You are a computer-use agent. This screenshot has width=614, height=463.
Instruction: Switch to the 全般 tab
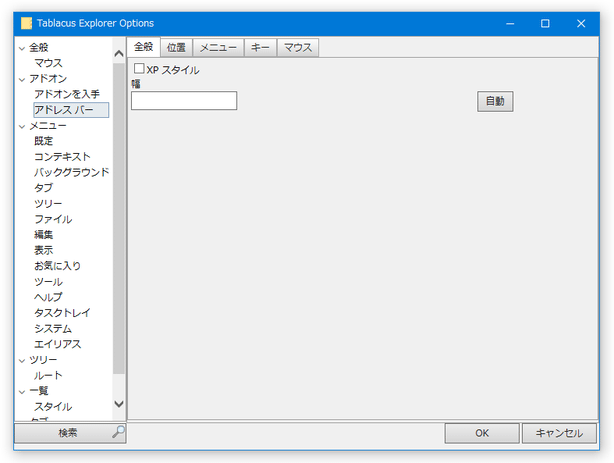143,47
